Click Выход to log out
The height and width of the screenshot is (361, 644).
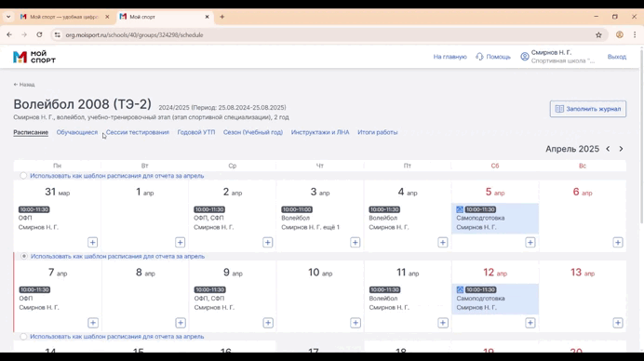pos(616,57)
